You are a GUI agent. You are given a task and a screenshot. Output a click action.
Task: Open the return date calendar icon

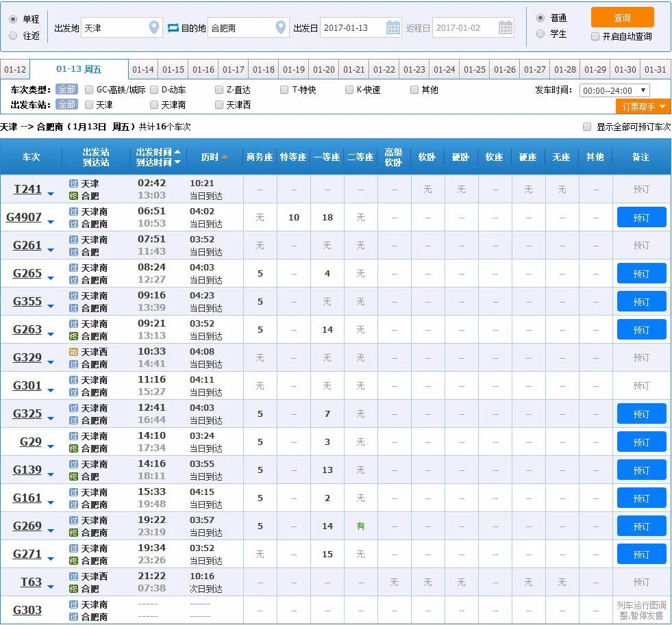505,27
